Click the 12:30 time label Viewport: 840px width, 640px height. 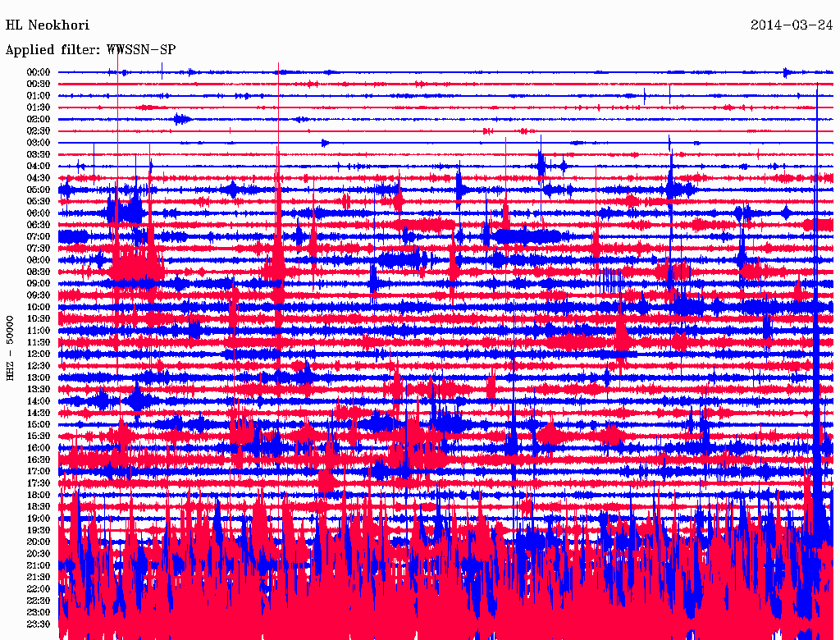pyautogui.click(x=39, y=366)
